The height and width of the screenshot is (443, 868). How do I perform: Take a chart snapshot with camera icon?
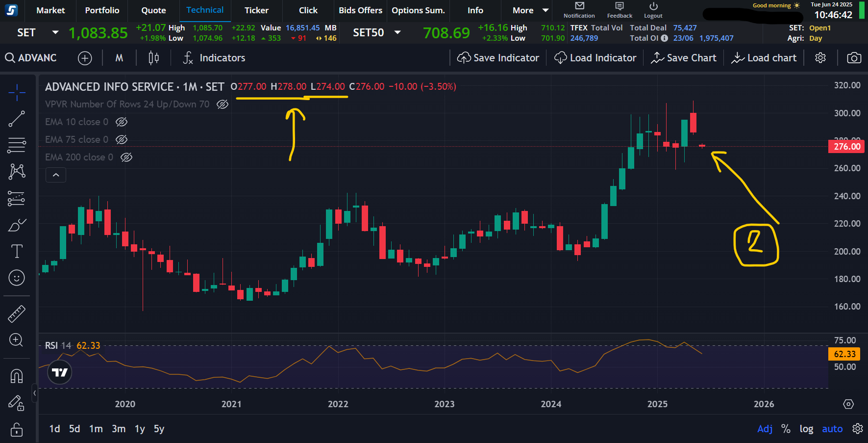(x=854, y=58)
